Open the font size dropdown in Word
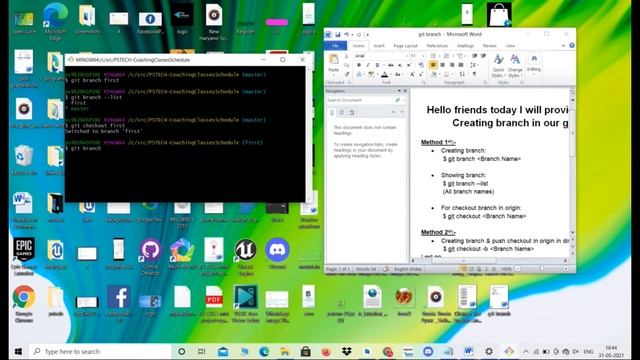Viewport: 640px width, 360px height. pyautogui.click(x=423, y=56)
